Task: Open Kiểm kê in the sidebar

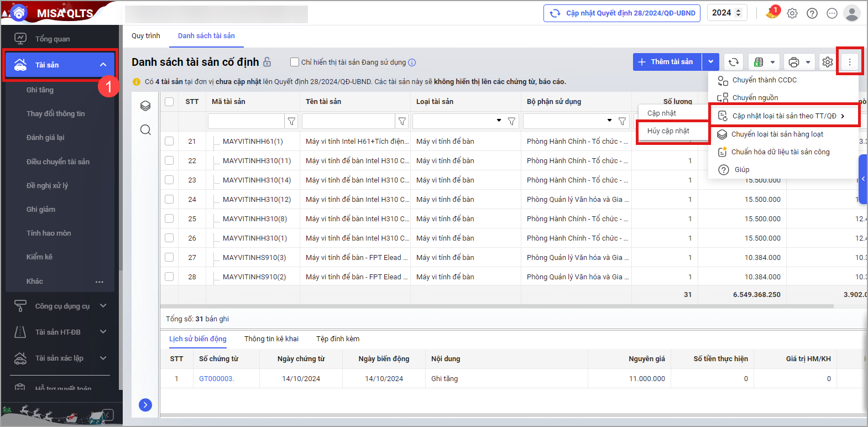Action: point(39,257)
